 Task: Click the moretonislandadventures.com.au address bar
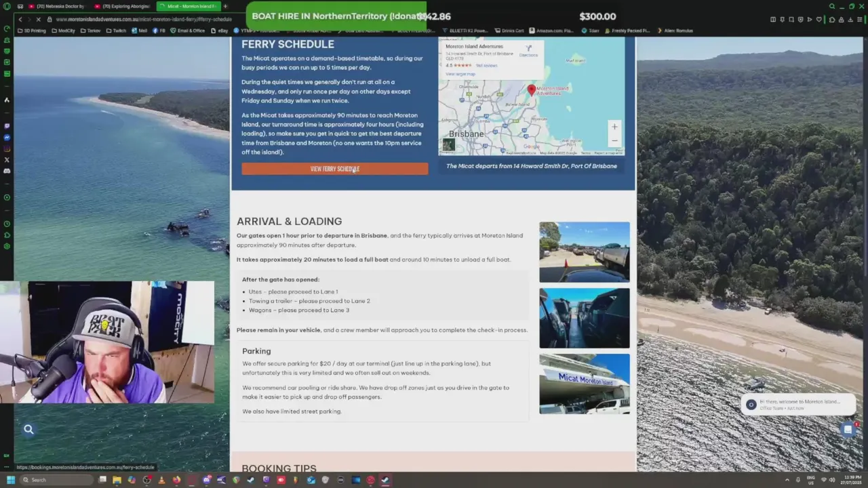click(x=144, y=20)
